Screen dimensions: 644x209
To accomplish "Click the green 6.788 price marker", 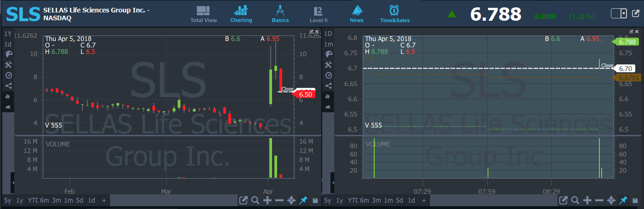I will pyautogui.click(x=626, y=42).
